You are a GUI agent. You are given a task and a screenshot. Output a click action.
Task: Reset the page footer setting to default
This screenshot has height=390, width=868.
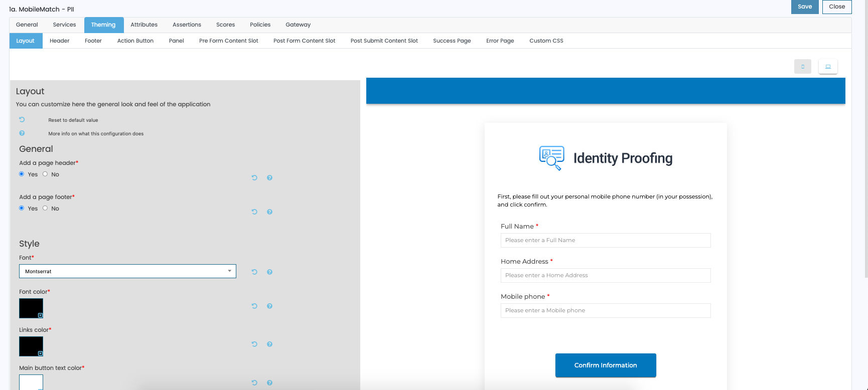click(x=254, y=212)
